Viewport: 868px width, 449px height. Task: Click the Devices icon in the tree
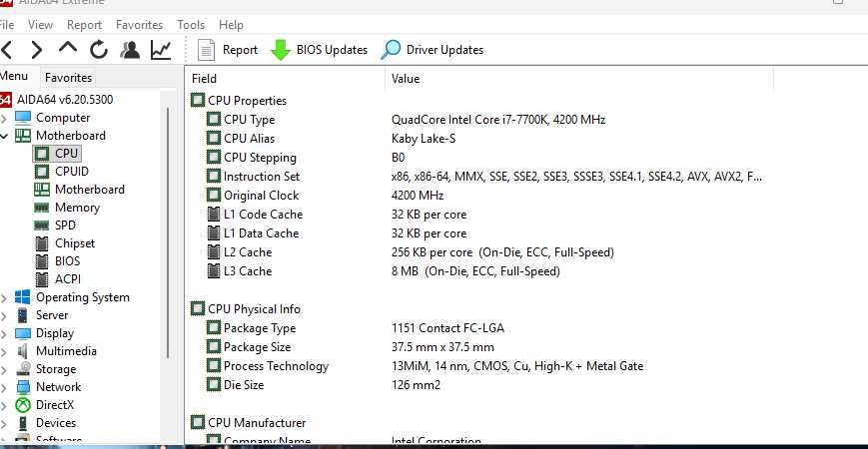23,423
